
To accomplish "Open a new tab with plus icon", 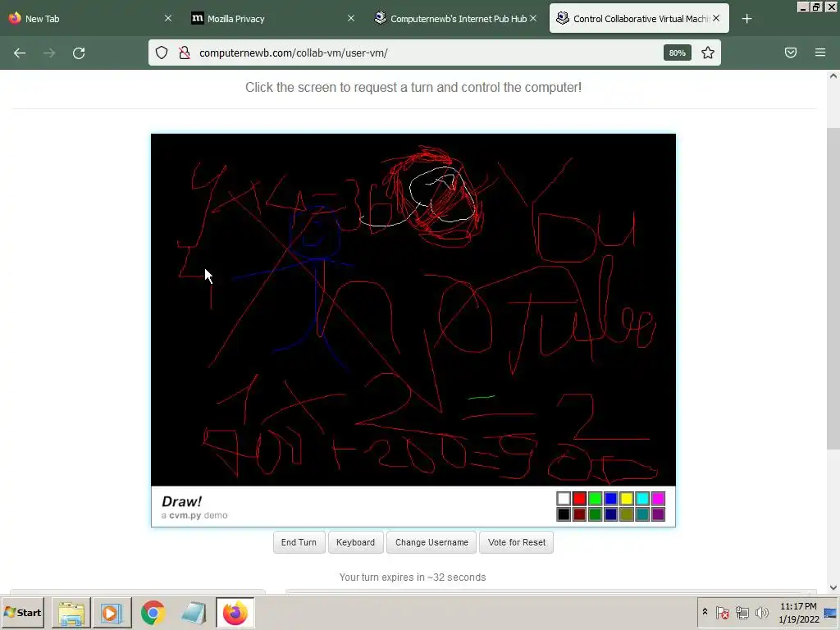I will tap(746, 19).
